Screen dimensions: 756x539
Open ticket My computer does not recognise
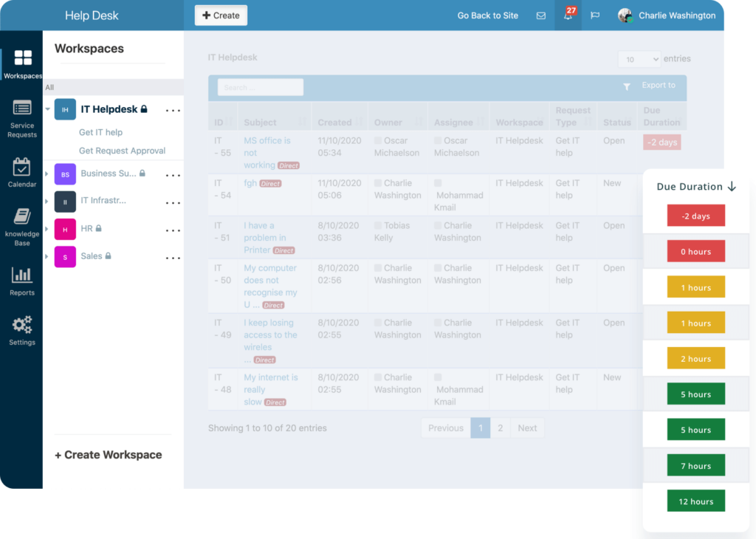(270, 286)
